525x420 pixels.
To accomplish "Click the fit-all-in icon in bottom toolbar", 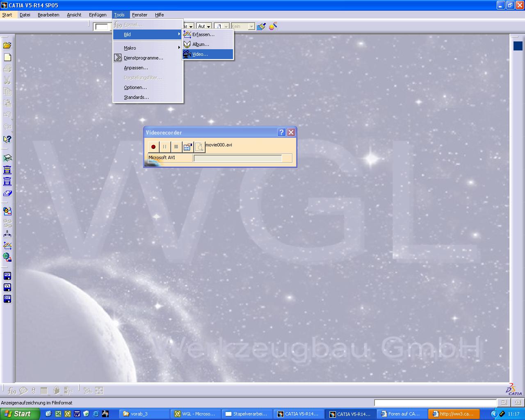I will click(x=99, y=390).
